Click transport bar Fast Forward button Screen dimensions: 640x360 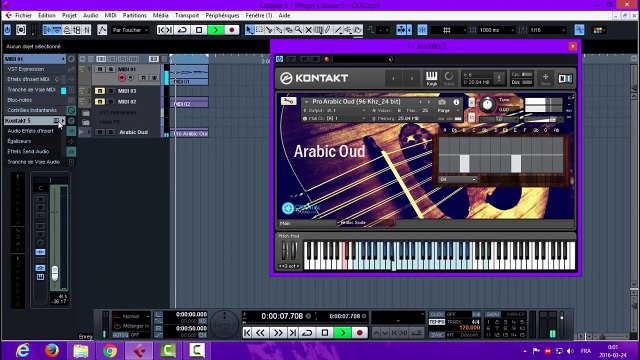click(278, 333)
